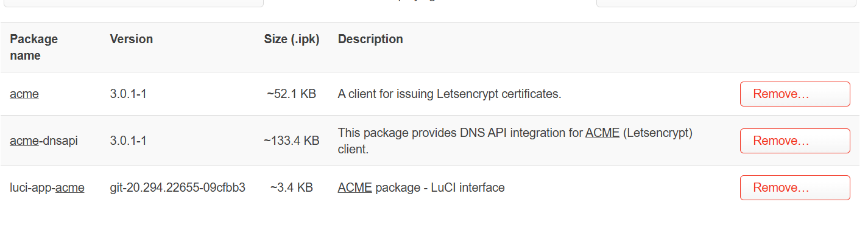
Task: Remove the acme-dnsapi package
Action: click(x=795, y=141)
